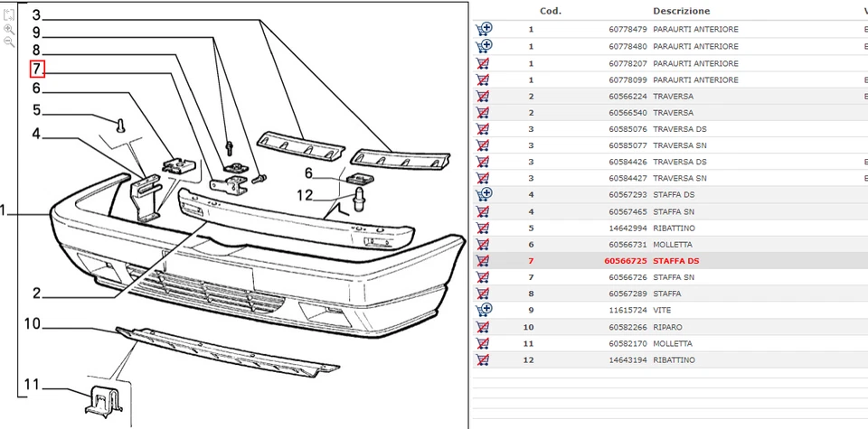Screen dimensions: 868x429
Task: Click cart icon for TRAVERSA 60566224
Action: coord(483,97)
